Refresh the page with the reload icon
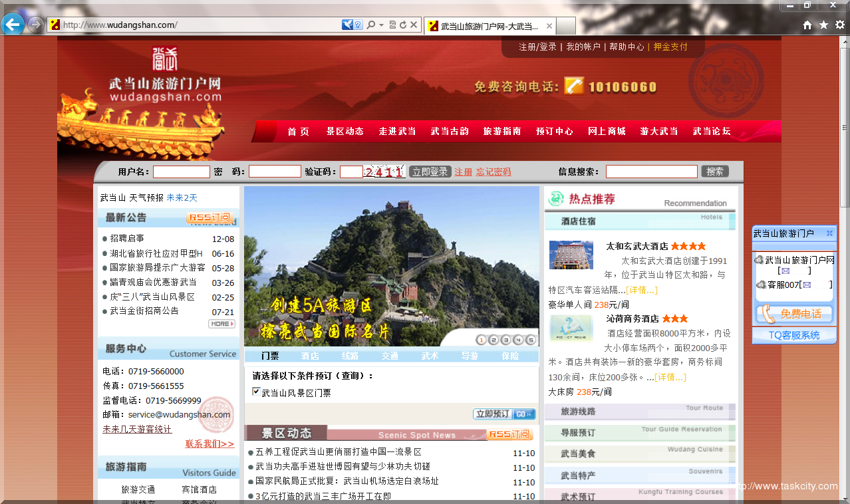The height and width of the screenshot is (504, 850). [x=403, y=25]
